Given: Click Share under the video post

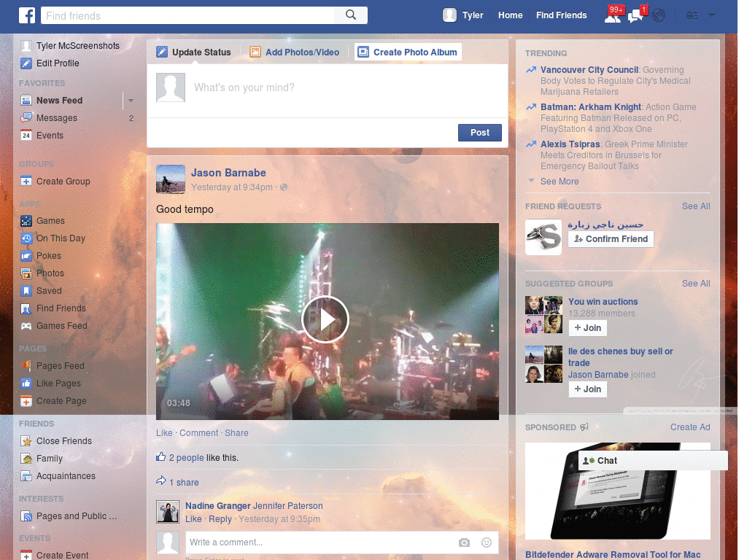Looking at the screenshot, I should click(236, 433).
